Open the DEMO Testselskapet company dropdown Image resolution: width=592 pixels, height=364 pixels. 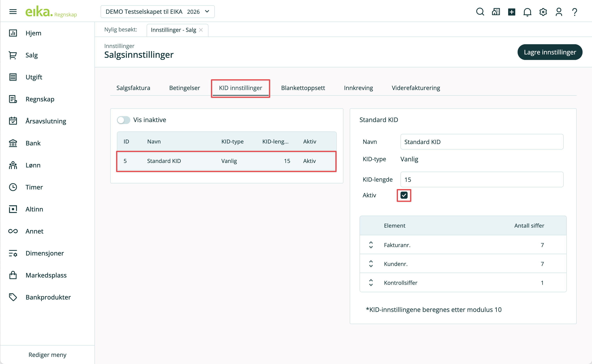tap(157, 12)
